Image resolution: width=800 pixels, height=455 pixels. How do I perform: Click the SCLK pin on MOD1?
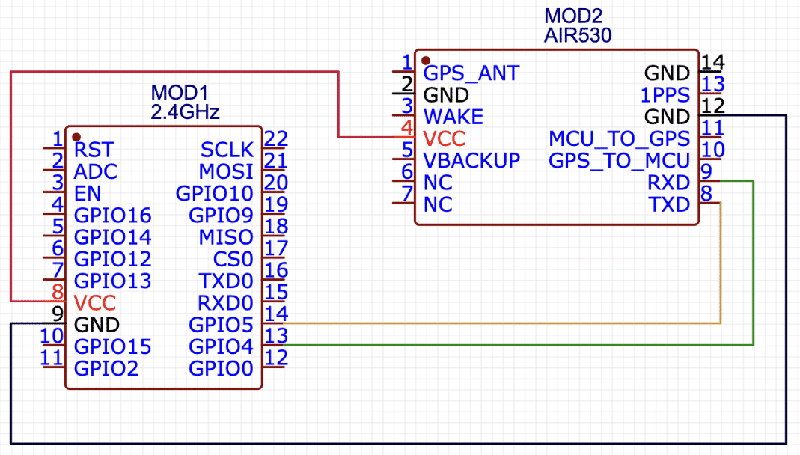226,149
